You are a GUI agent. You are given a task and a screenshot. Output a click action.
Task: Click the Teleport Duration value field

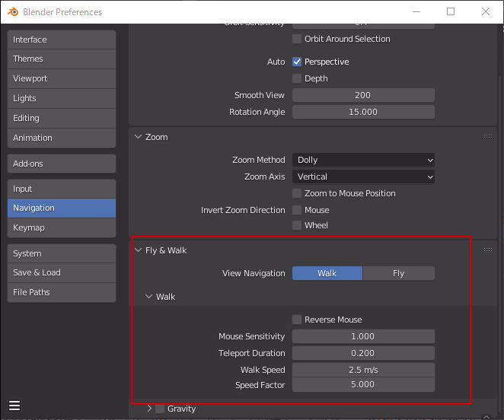363,353
